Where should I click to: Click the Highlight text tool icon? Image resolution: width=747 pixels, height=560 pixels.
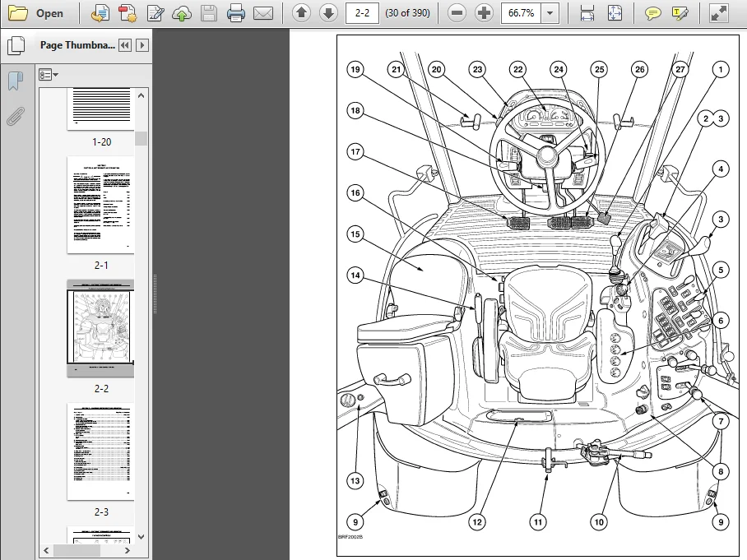[x=680, y=13]
